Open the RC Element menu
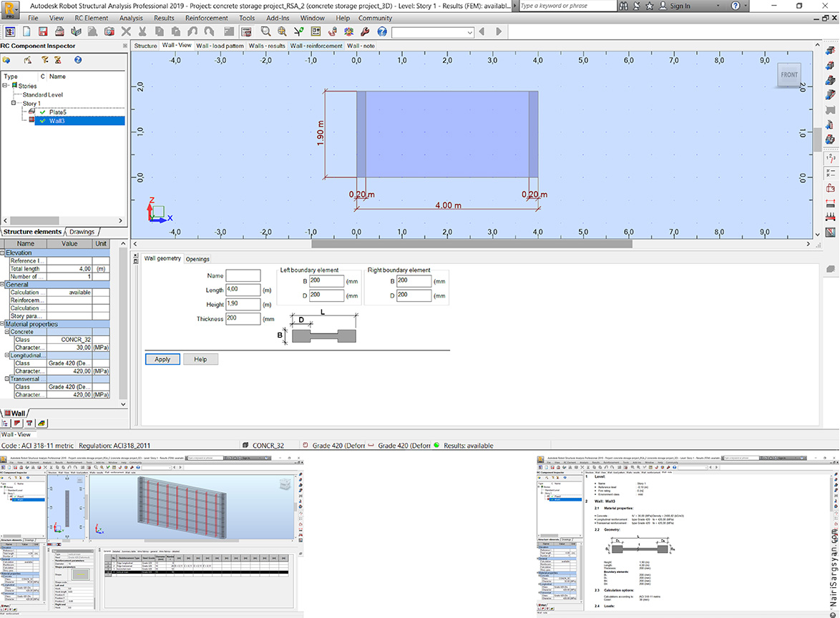The image size is (840, 618). [91, 18]
